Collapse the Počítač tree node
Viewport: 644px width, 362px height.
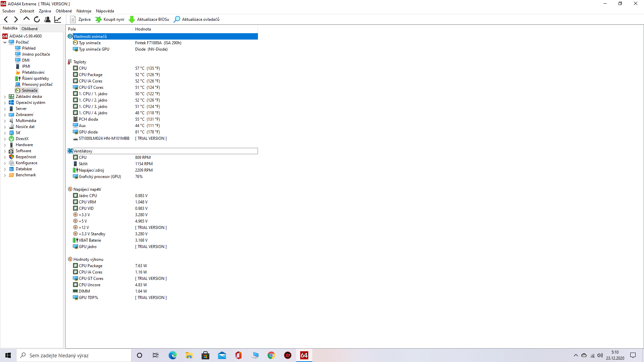pos(5,42)
